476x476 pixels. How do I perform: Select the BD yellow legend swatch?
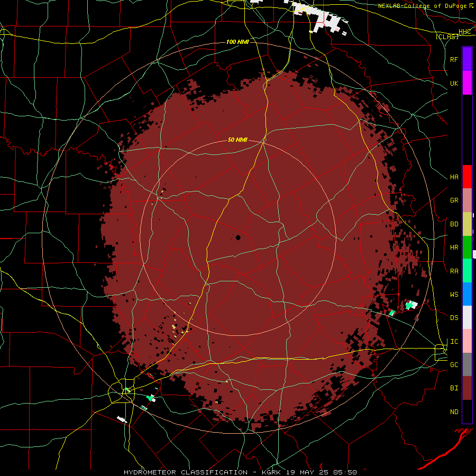[467, 224]
